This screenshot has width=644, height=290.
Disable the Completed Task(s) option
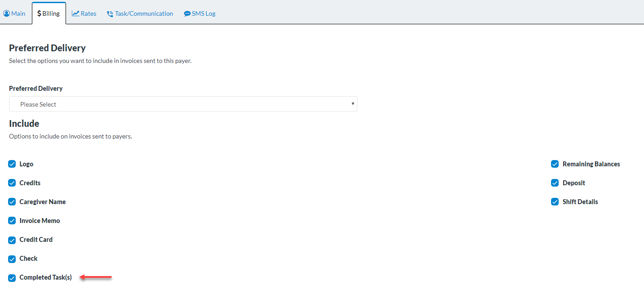(x=12, y=277)
